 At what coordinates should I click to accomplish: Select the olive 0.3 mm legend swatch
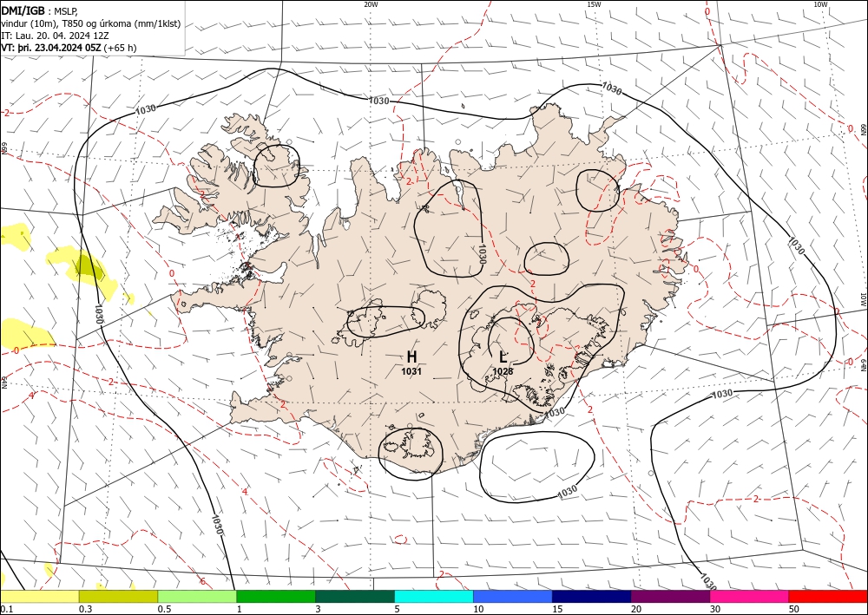click(x=118, y=596)
